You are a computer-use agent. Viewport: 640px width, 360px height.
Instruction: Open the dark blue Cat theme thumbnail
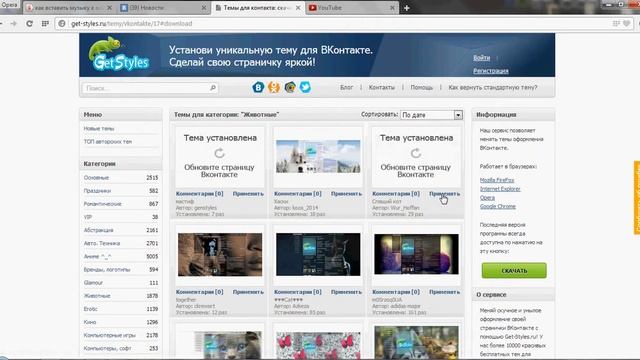pyautogui.click(x=318, y=255)
